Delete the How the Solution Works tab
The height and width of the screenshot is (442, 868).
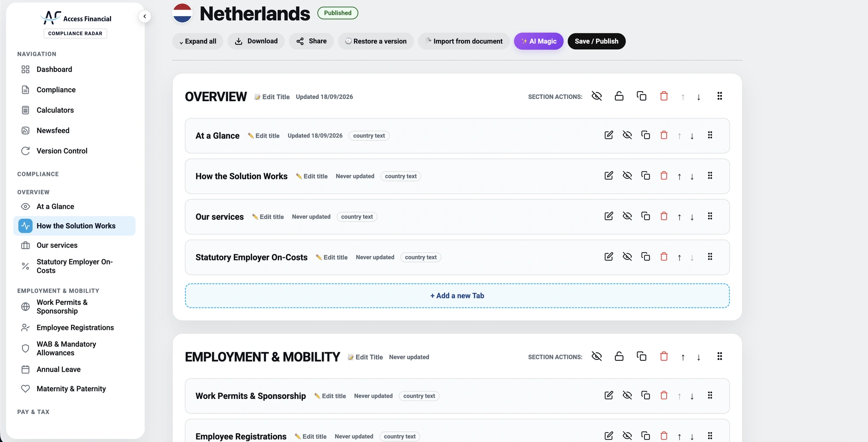[664, 175]
